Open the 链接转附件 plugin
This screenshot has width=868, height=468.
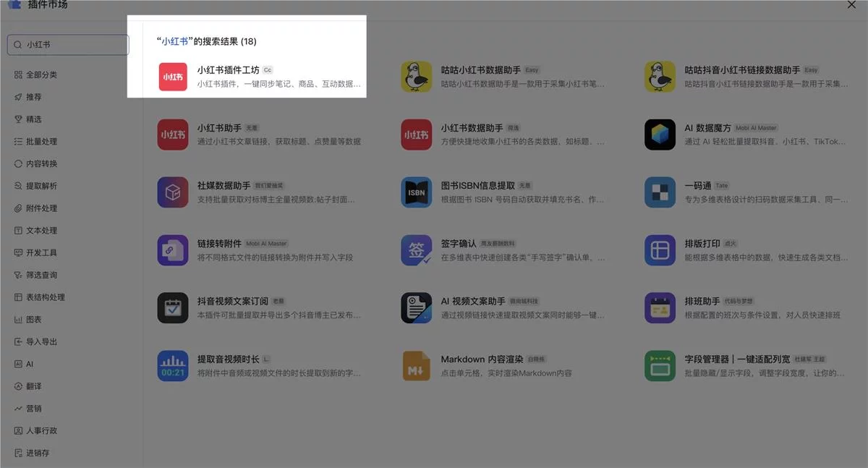[172, 250]
